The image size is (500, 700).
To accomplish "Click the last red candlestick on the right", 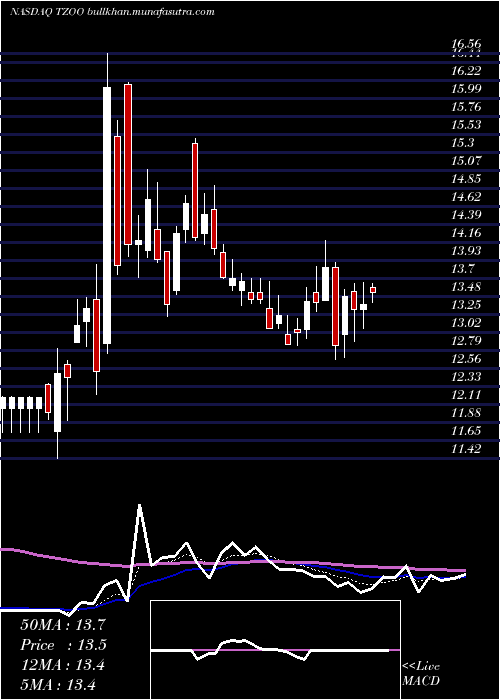I will pyautogui.click(x=373, y=290).
